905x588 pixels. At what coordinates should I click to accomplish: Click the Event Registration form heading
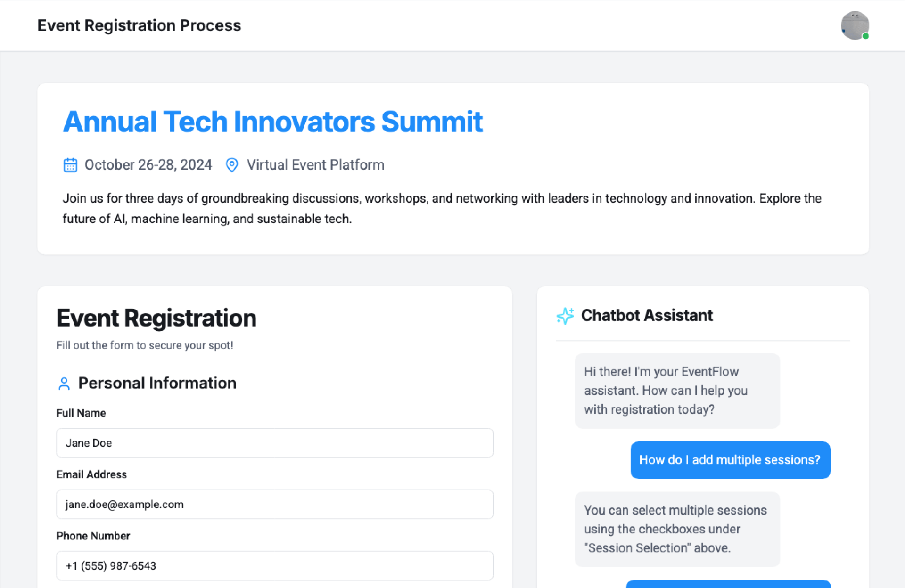pyautogui.click(x=156, y=318)
